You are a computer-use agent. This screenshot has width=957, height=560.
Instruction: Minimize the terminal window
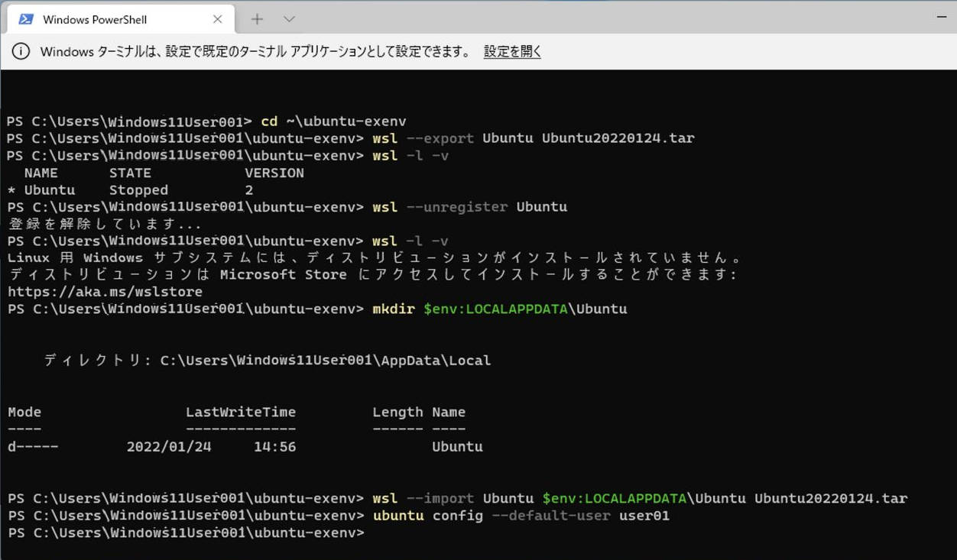[x=941, y=17]
